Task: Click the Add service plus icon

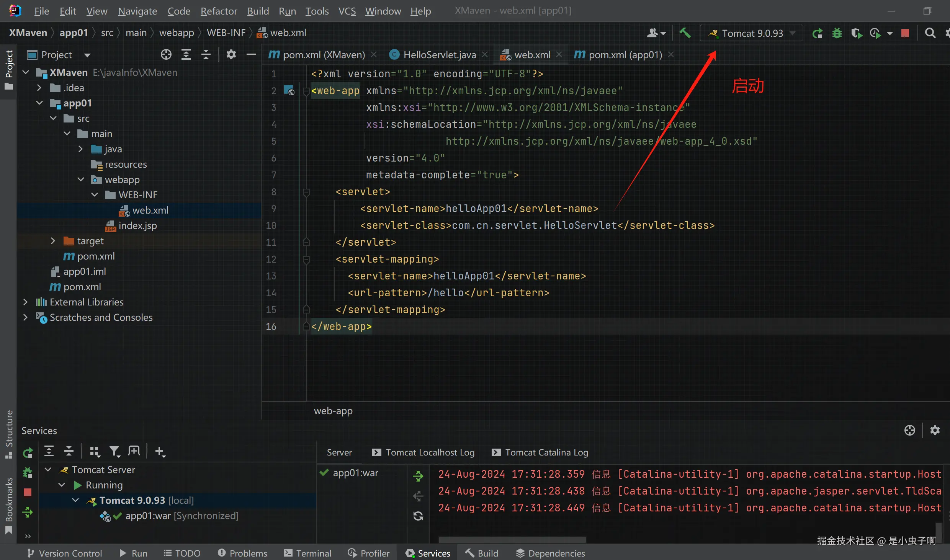Action: coord(160,452)
